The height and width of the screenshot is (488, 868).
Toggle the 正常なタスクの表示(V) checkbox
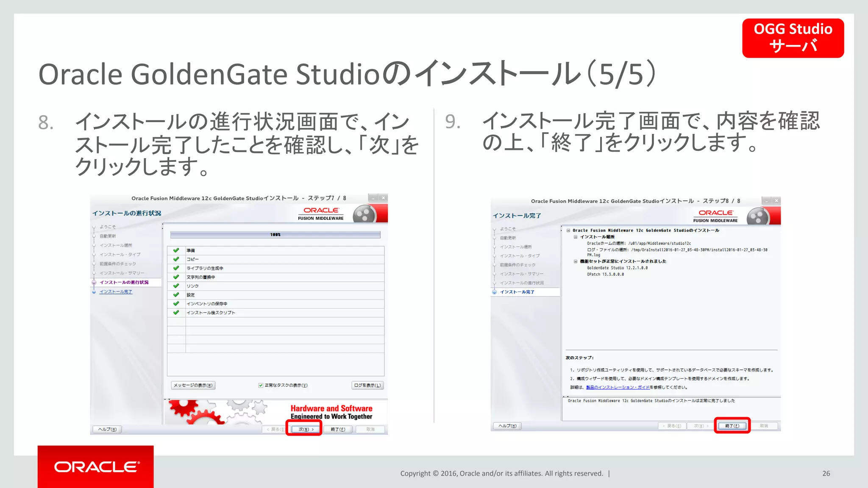(261, 385)
